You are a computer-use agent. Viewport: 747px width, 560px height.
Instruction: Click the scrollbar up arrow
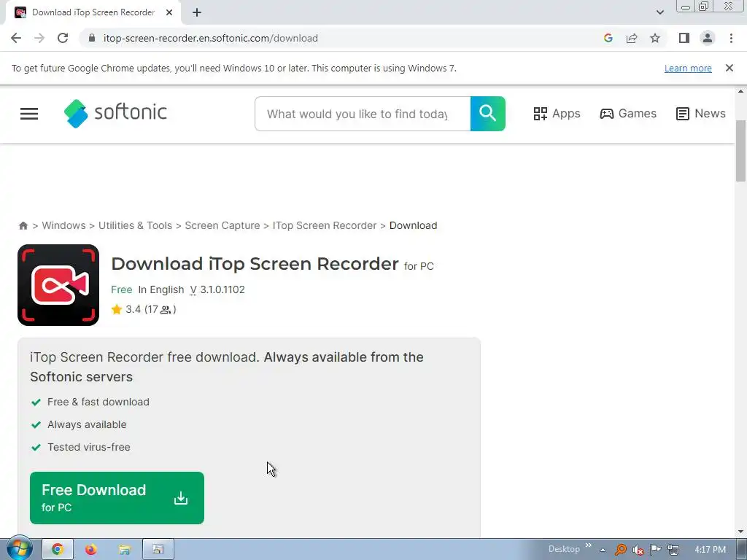coord(740,91)
